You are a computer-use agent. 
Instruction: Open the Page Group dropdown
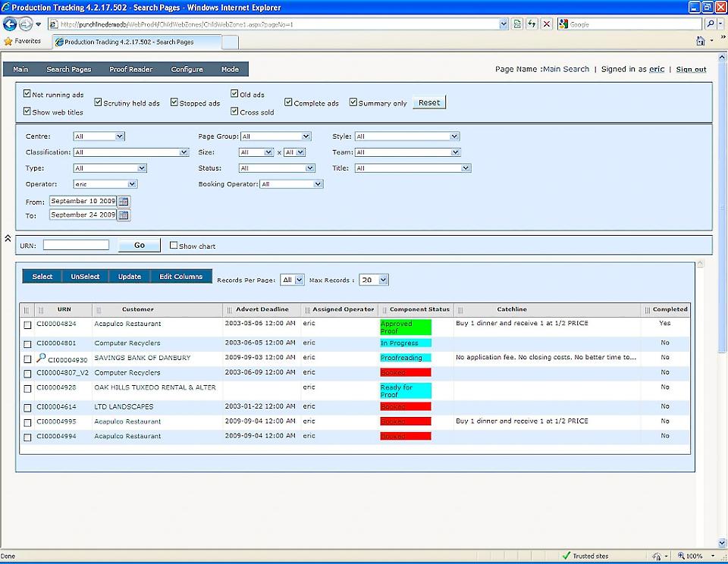tap(276, 136)
